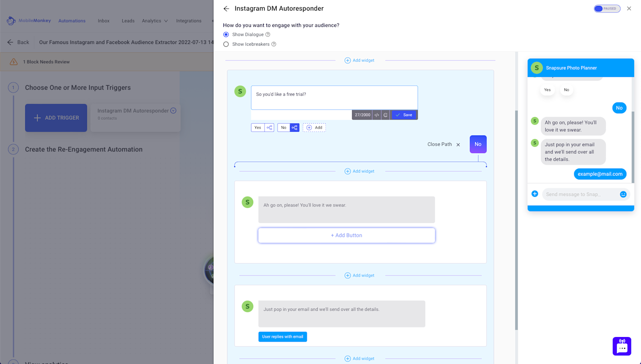This screenshot has height=364, width=641.
Task: Click the blue No bubble in chat preview
Action: 619,108
